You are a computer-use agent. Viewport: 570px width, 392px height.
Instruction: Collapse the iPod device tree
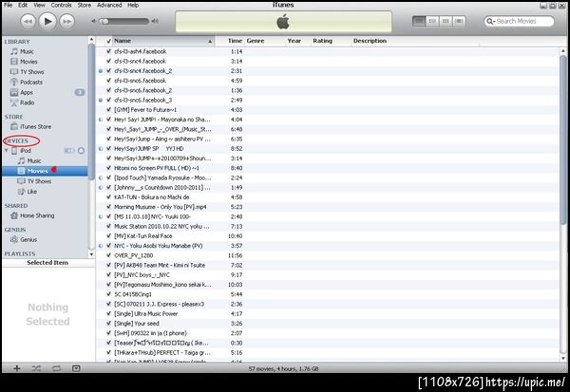7,150
